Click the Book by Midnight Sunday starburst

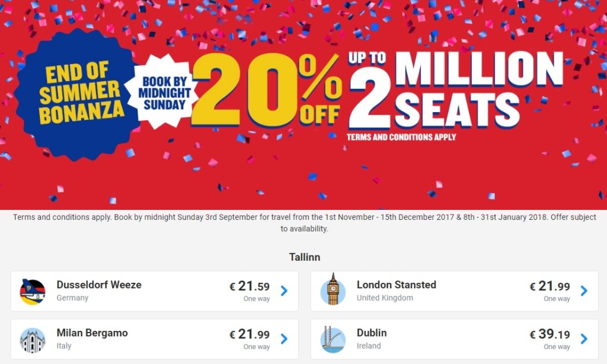point(165,93)
